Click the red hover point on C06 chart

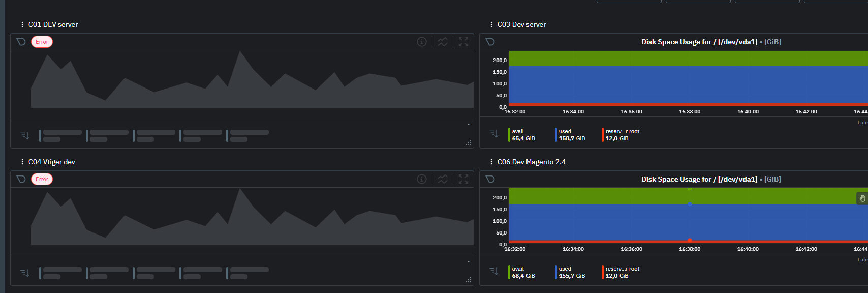coord(690,240)
